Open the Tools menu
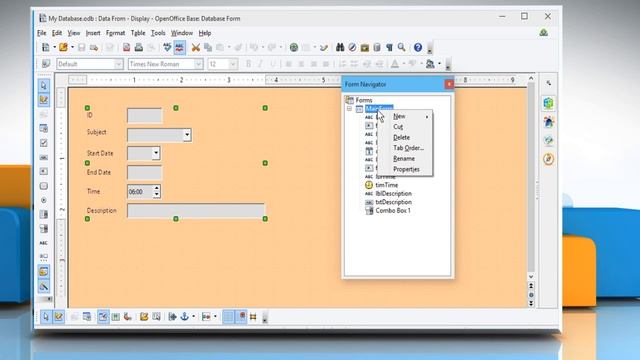 [x=158, y=33]
